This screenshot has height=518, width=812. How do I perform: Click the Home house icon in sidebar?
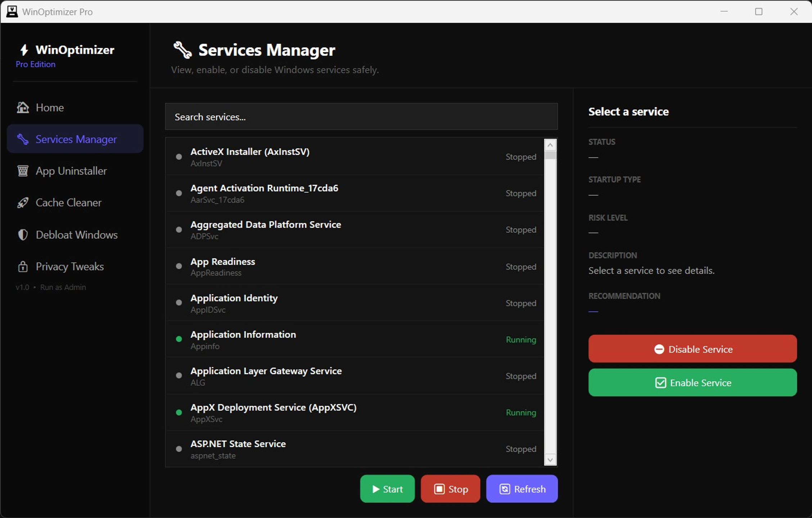23,107
